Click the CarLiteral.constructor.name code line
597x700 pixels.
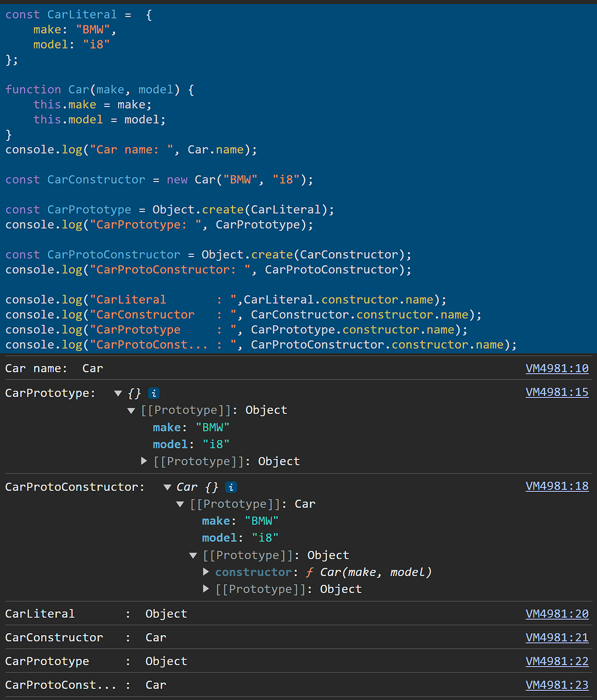pyautogui.click(x=226, y=300)
